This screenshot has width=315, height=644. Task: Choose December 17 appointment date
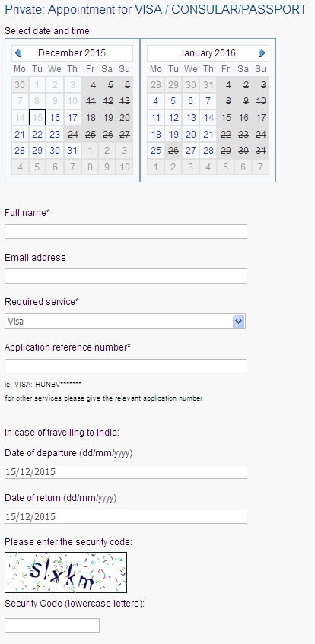(x=72, y=118)
